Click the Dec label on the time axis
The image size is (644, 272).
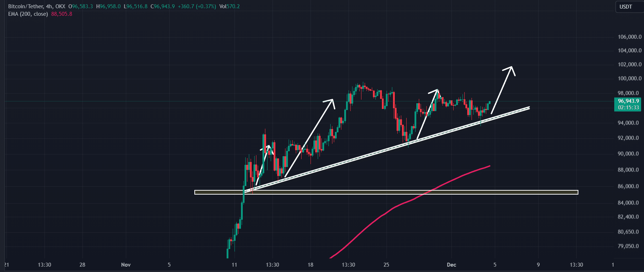451,265
